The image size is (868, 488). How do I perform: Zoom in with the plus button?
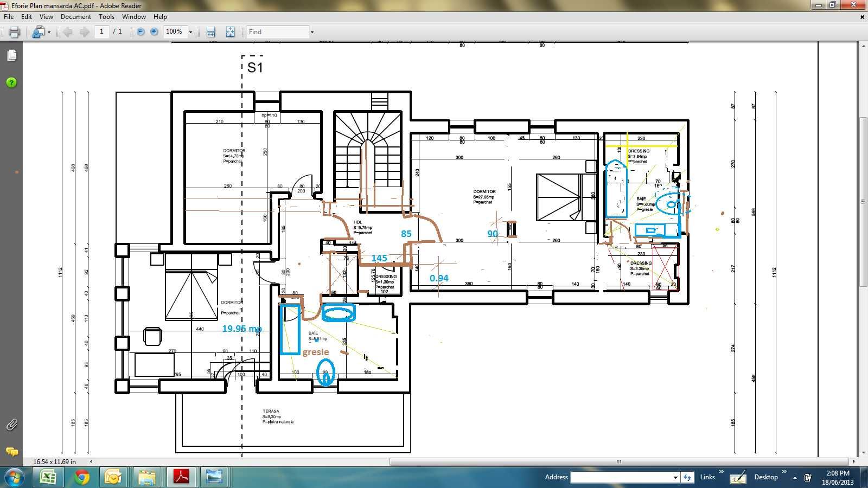[154, 32]
